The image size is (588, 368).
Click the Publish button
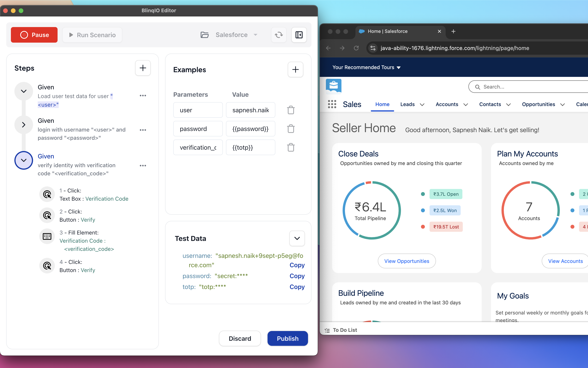coord(287,338)
